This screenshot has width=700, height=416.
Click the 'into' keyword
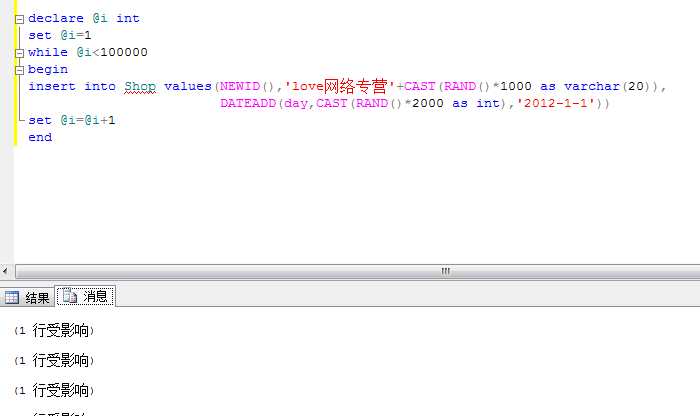100,86
